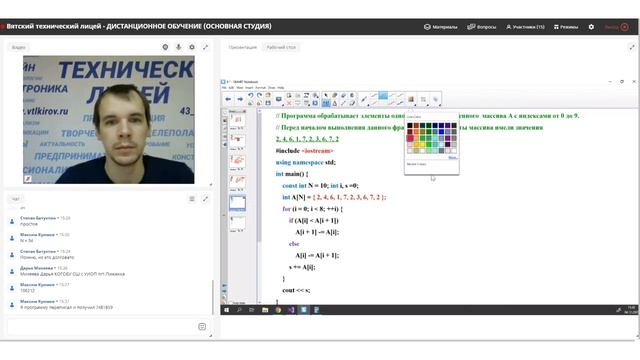
Task: Mute microphone in video panel
Action: click(179, 47)
